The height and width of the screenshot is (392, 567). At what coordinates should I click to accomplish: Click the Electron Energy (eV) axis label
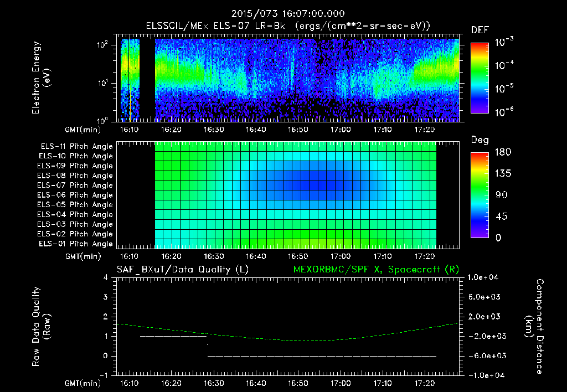pyautogui.click(x=41, y=78)
